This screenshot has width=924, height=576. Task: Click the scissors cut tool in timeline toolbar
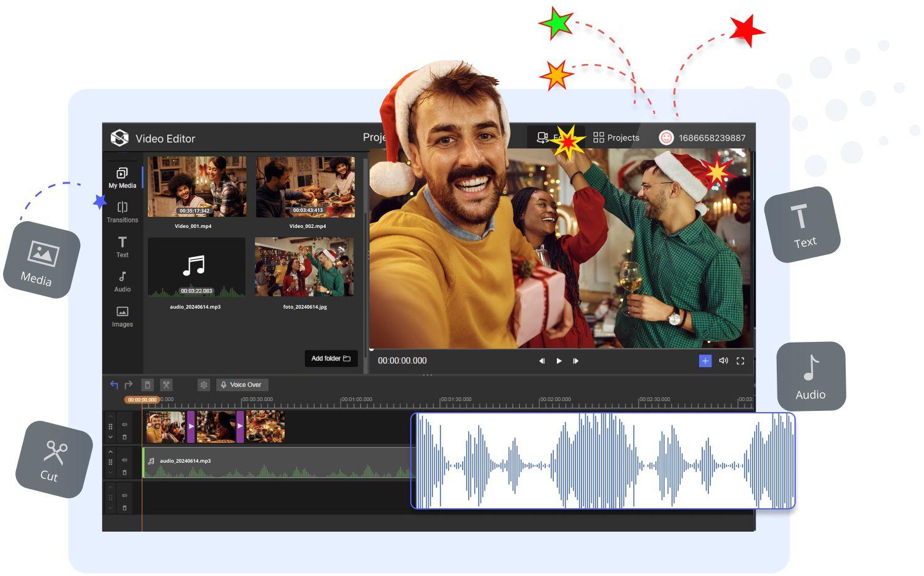(166, 385)
